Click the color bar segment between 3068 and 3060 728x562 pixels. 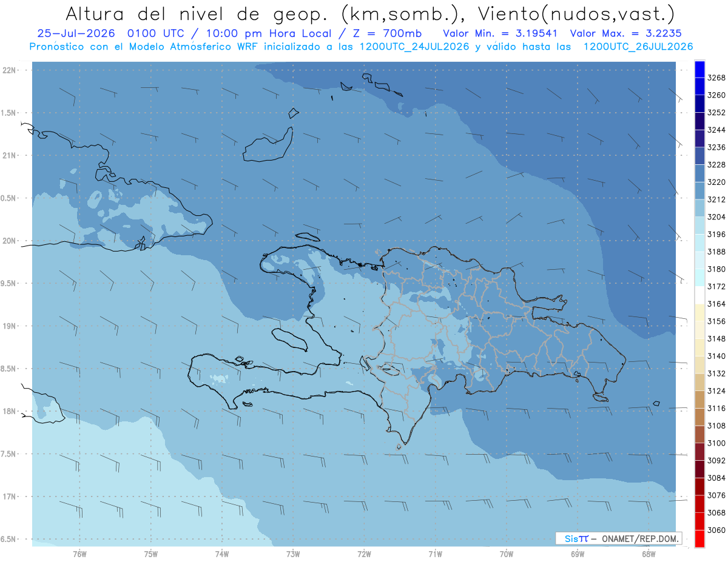pyautogui.click(x=699, y=521)
